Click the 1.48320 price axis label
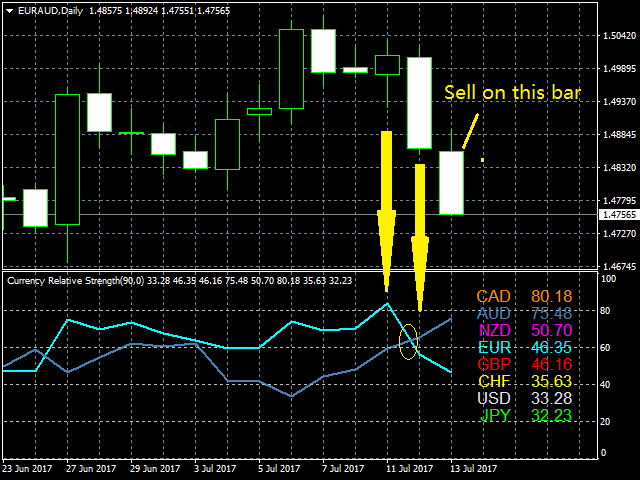This screenshot has width=640, height=480. [619, 168]
